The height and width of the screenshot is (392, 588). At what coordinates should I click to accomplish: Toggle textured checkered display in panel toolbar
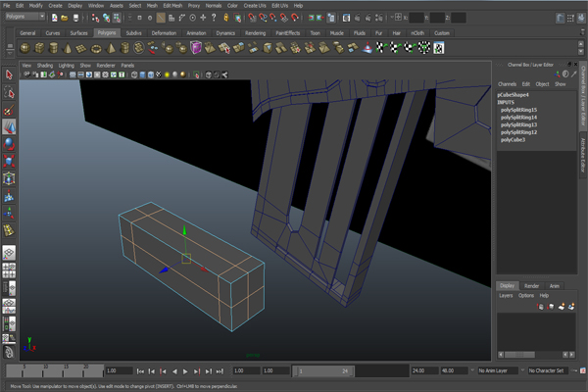[x=159, y=74]
